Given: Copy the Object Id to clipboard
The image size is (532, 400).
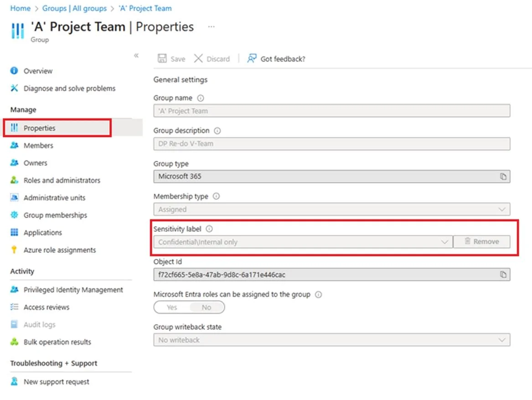Looking at the screenshot, I should click(x=503, y=275).
